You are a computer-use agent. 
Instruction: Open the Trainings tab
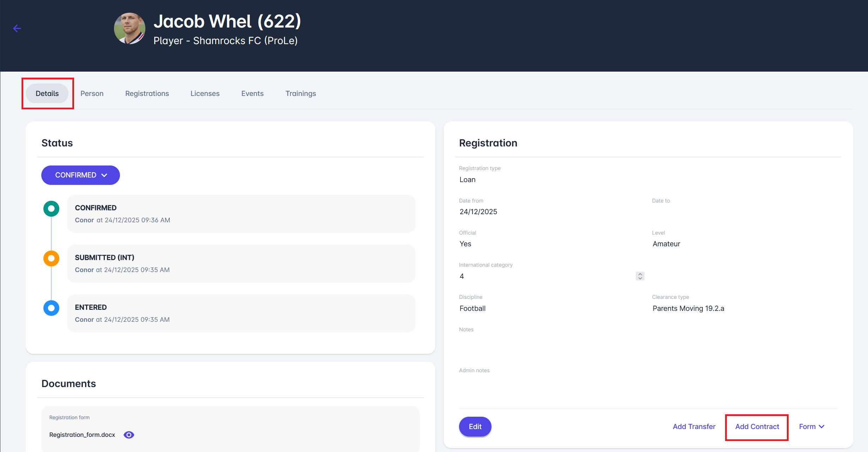coord(301,94)
